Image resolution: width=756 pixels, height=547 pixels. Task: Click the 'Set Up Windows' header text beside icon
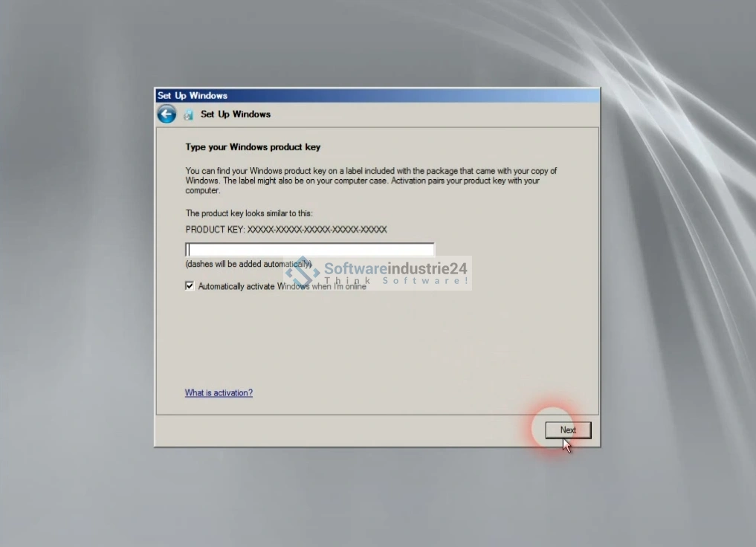click(236, 114)
